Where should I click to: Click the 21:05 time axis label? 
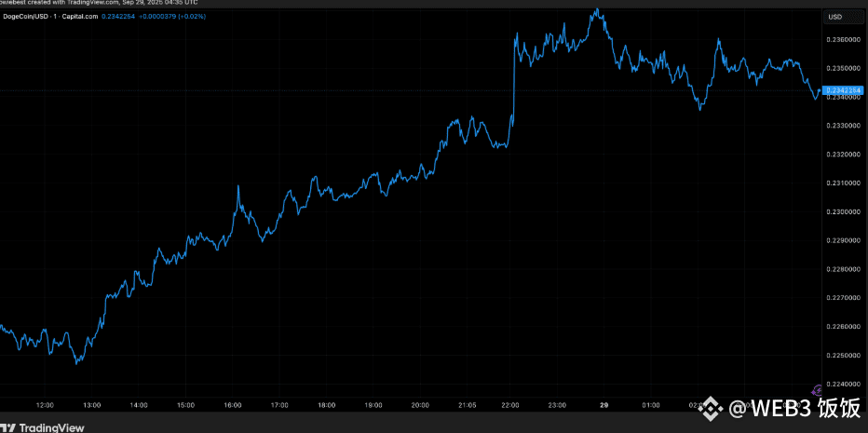point(468,405)
